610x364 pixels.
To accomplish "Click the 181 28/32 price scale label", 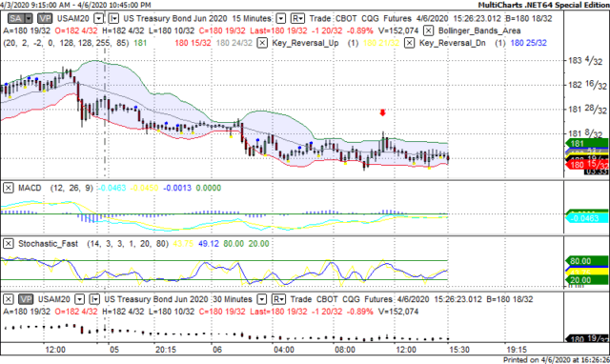I will point(587,110).
